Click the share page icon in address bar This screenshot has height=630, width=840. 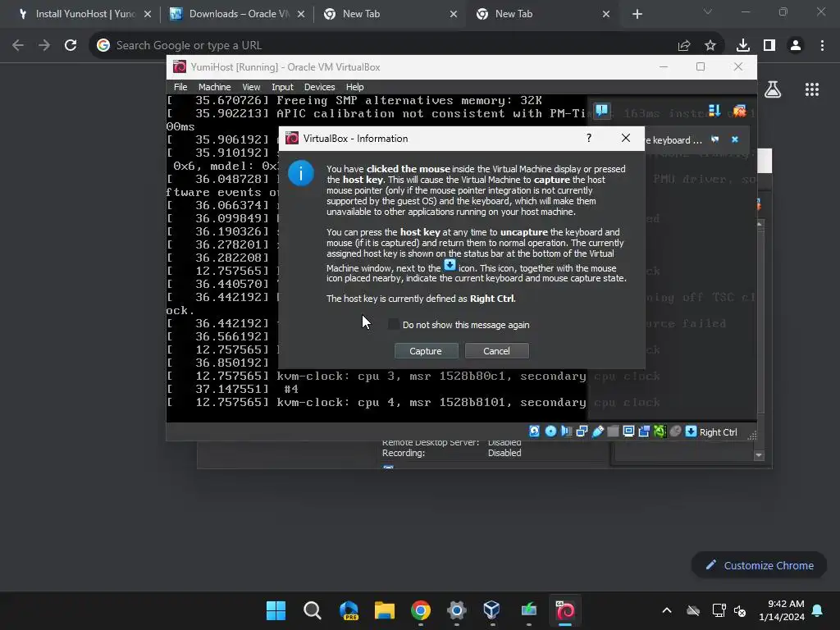pos(683,46)
